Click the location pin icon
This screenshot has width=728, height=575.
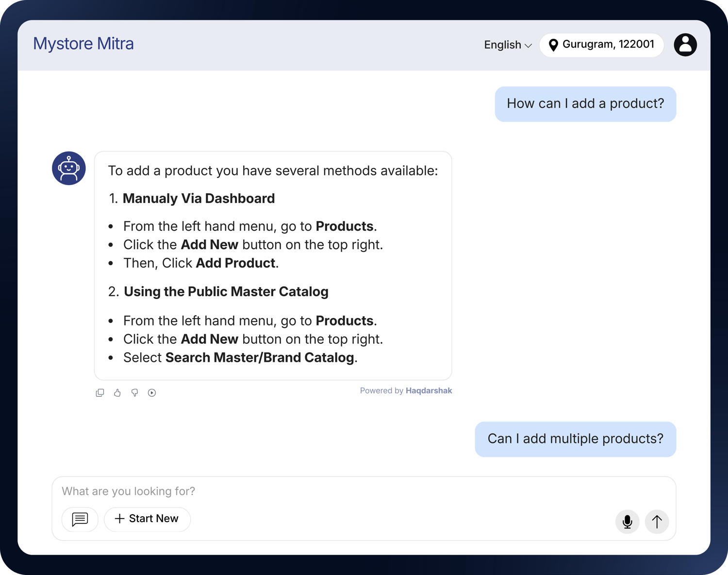pyautogui.click(x=553, y=45)
